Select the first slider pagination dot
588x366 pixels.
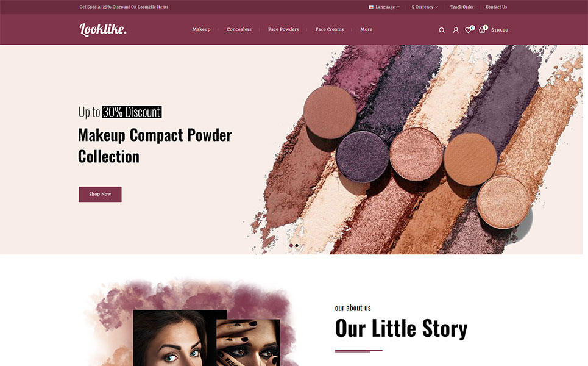point(291,245)
